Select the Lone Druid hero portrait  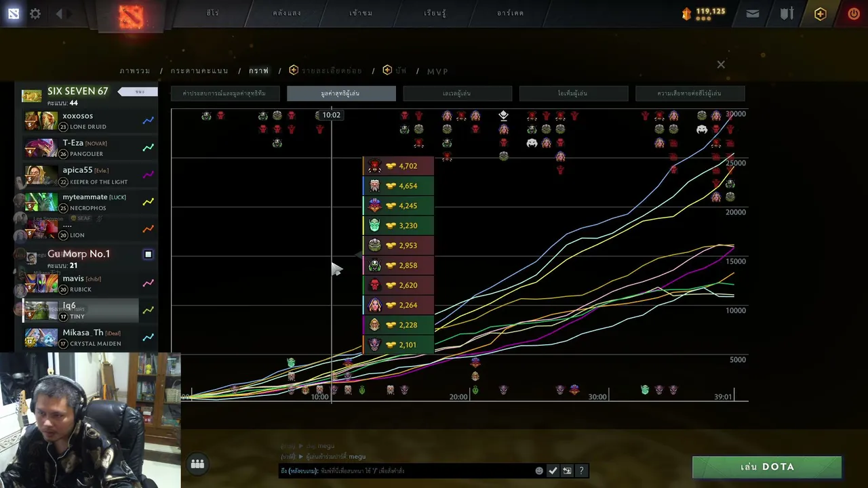(x=41, y=121)
